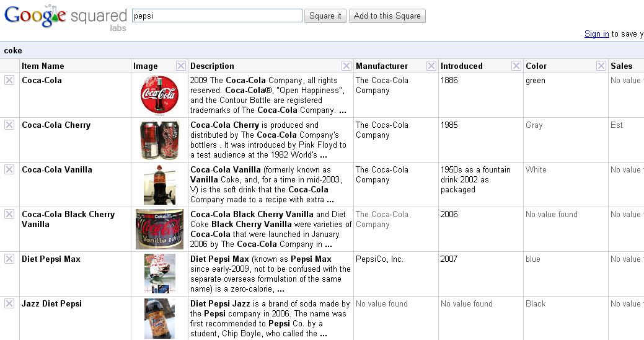This screenshot has width=644, height=340.
Task: Select the Coca-Cola item name
Action: tap(42, 80)
